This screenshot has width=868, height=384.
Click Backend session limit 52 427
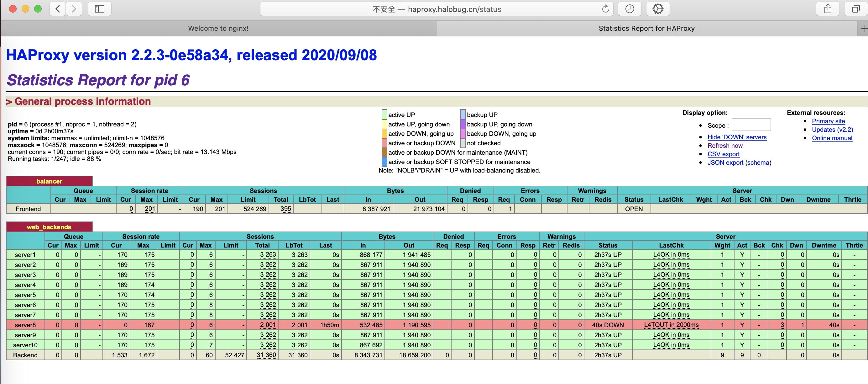234,355
